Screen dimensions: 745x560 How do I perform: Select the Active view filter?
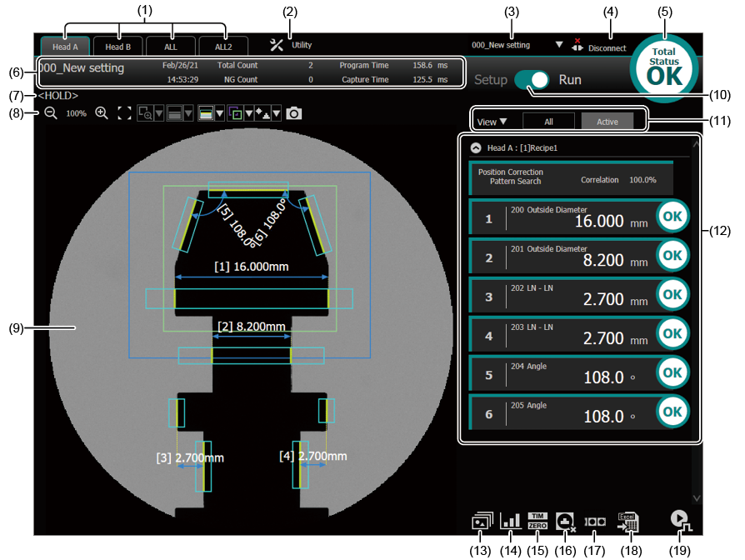(607, 122)
